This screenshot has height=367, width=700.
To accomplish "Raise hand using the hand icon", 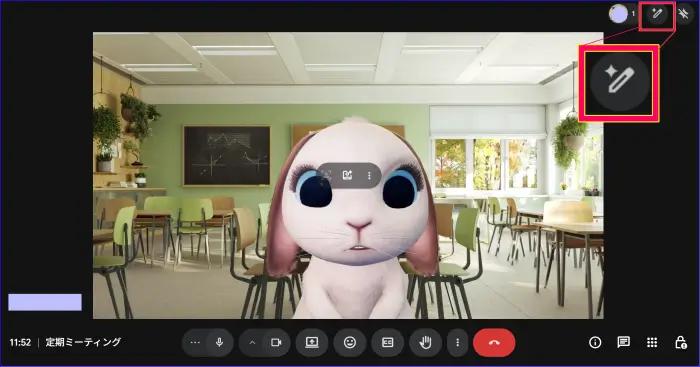I will (x=425, y=342).
